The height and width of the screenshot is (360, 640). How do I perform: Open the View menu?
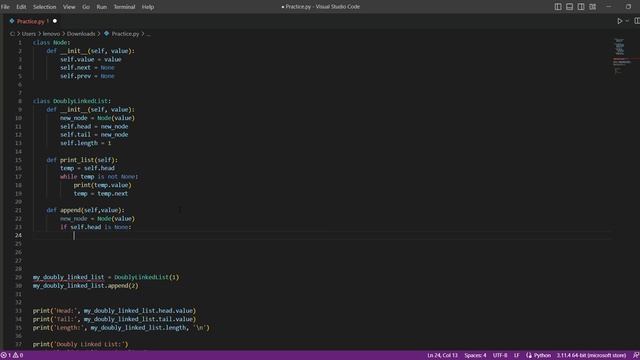pyautogui.click(x=69, y=7)
